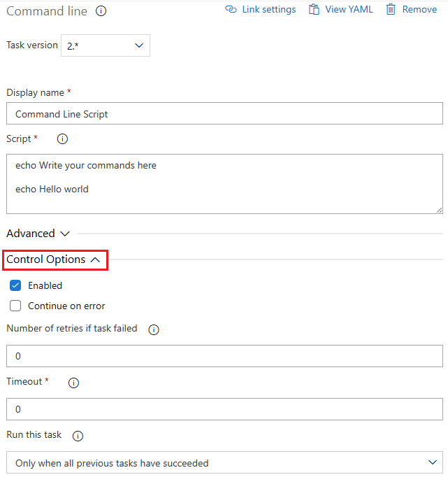448x484 pixels.
Task: Click the Run this task info icon
Action: coord(78,436)
